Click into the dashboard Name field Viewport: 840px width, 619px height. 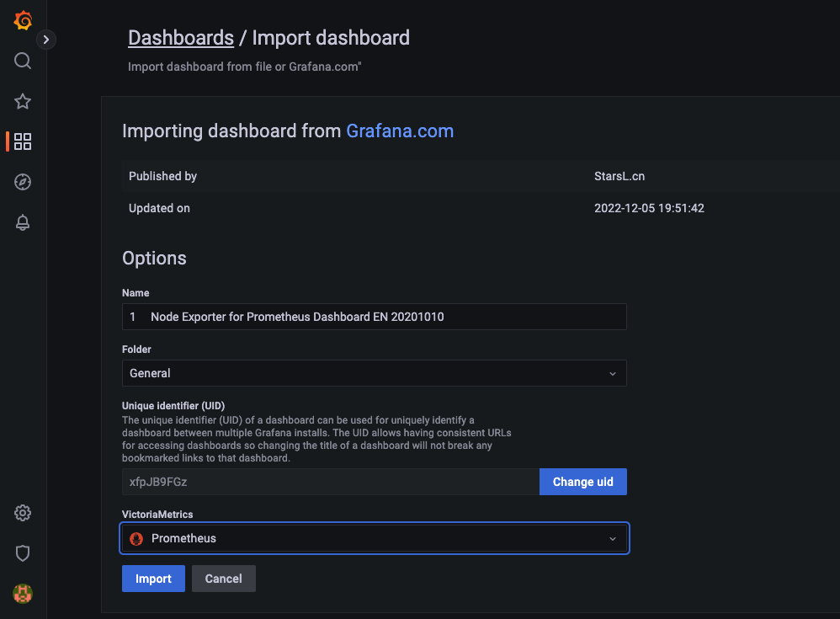coord(374,317)
